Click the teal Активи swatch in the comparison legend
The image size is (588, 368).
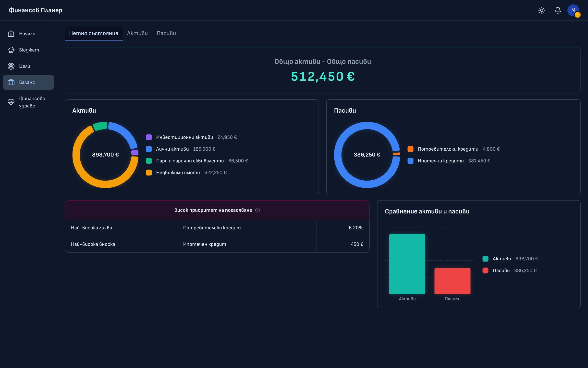(485, 259)
